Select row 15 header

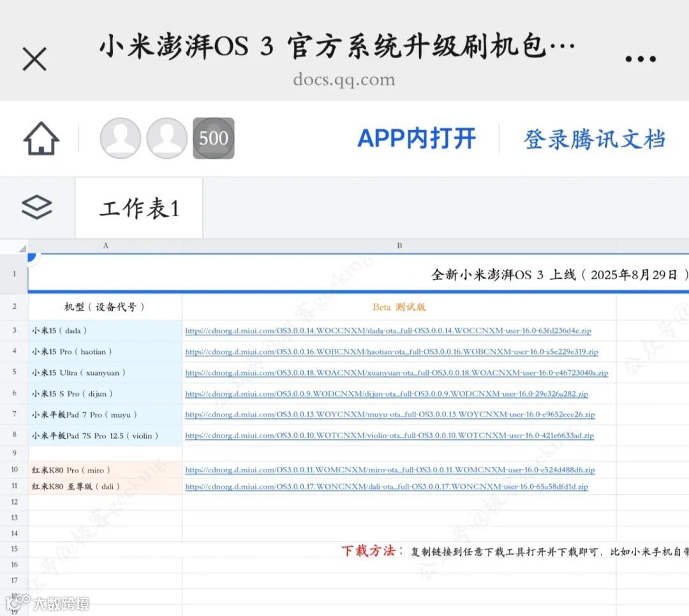coord(14,549)
